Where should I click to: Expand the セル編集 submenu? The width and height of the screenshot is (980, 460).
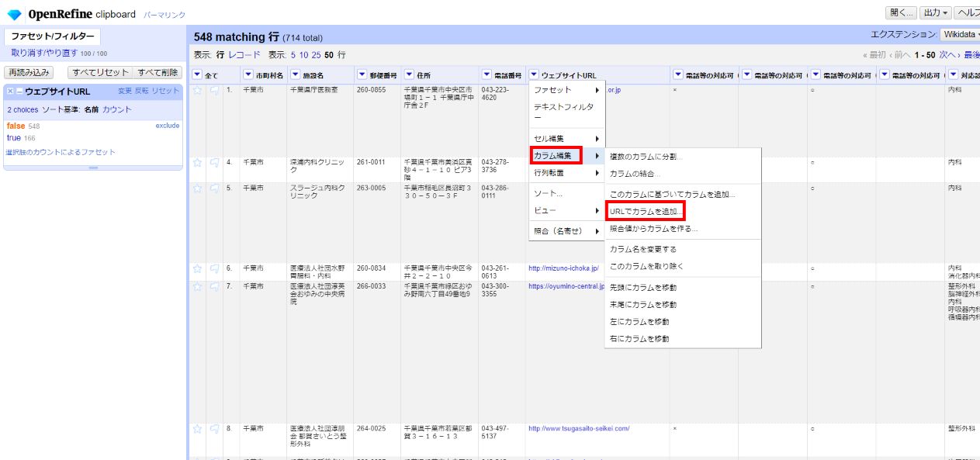pyautogui.click(x=566, y=138)
